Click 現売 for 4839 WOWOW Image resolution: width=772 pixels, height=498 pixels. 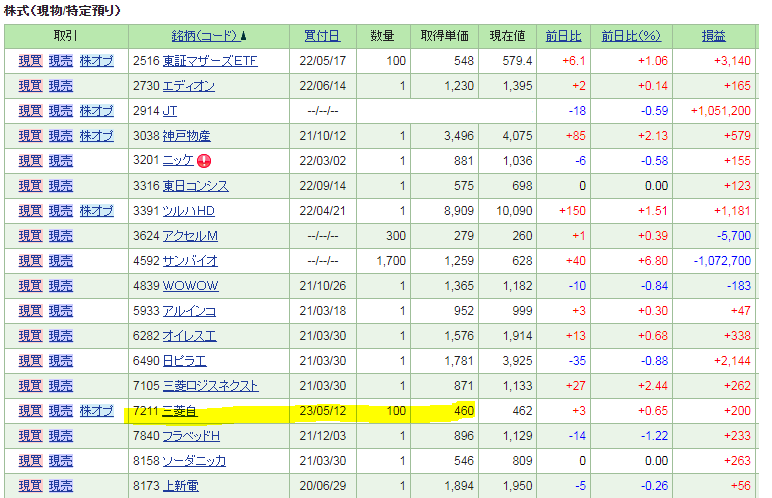tap(61, 286)
